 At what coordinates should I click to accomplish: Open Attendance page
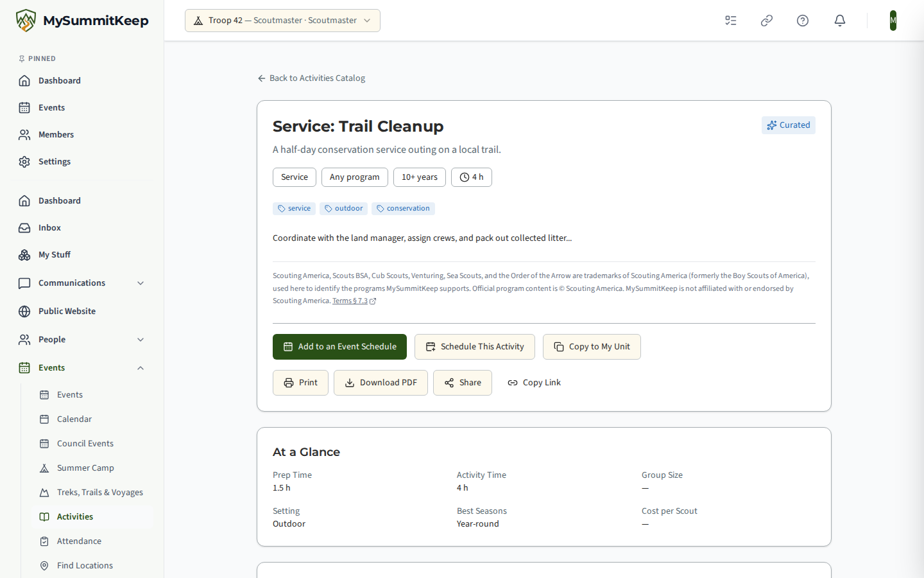click(x=92, y=541)
